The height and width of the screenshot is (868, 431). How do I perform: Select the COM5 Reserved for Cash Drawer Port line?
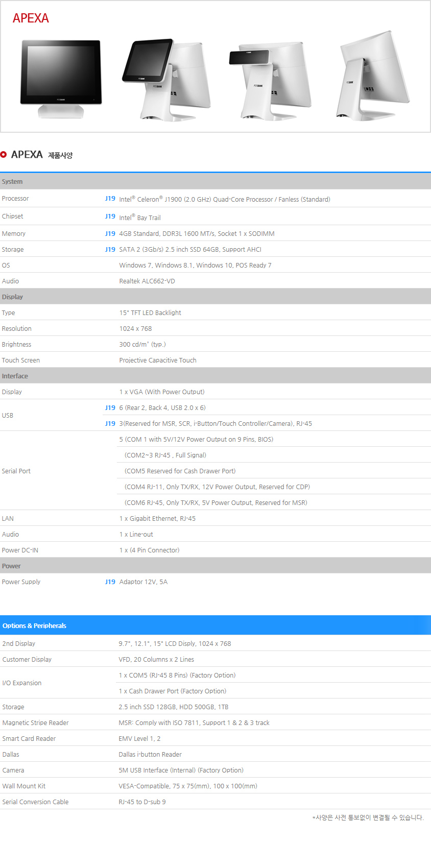point(180,471)
